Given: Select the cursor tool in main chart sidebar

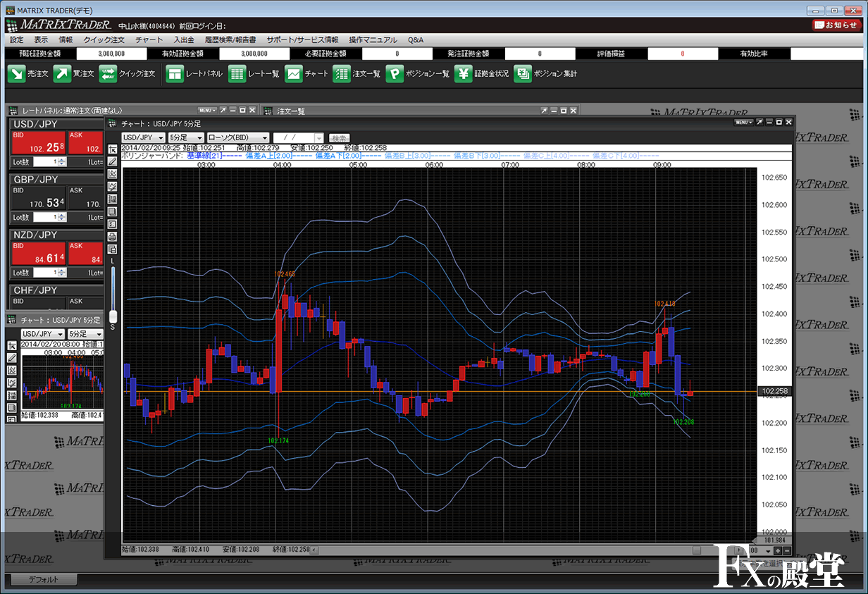Looking at the screenshot, I should (113, 150).
